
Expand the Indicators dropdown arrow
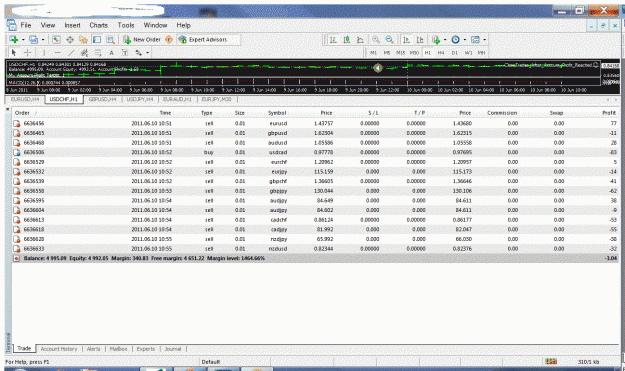tap(445, 39)
